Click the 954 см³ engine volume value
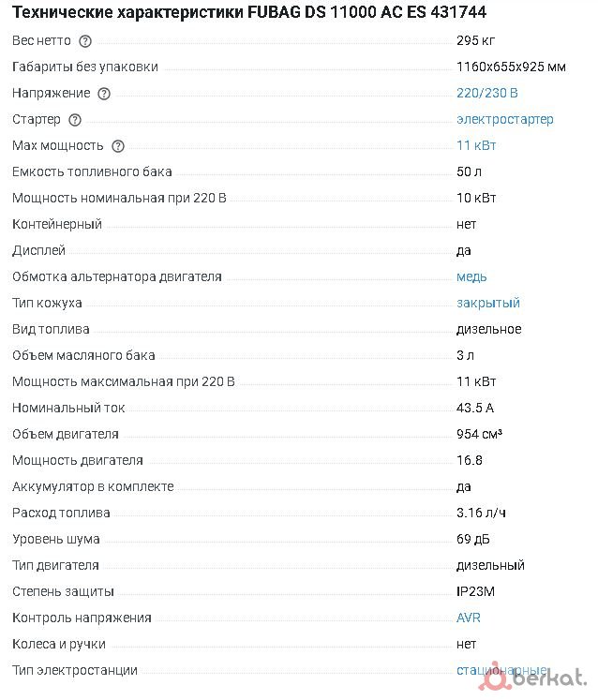 click(x=481, y=435)
